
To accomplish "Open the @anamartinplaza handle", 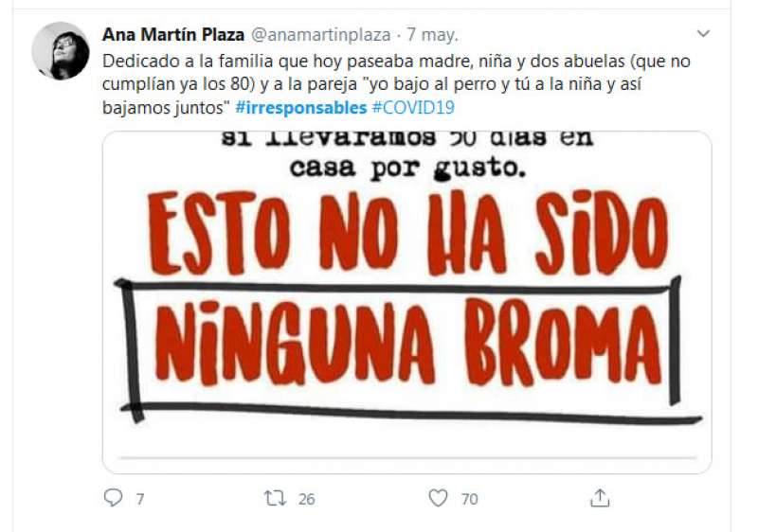I will tap(321, 35).
